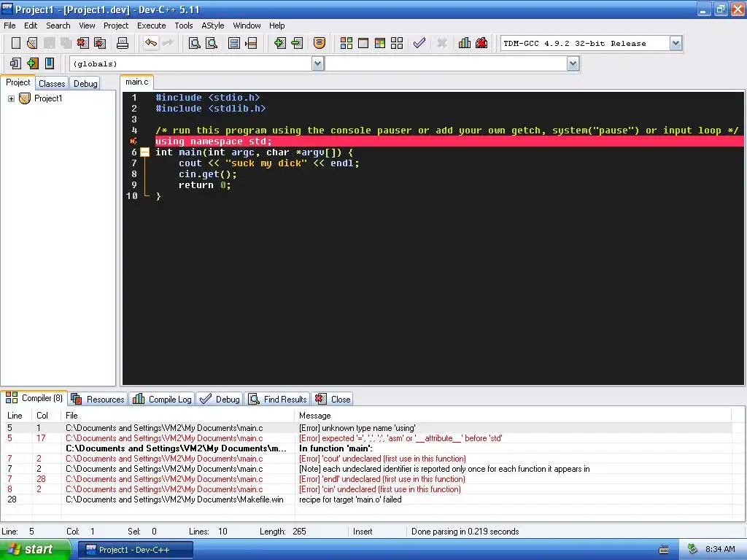Remove a file from project (green minus icon)
The height and width of the screenshot is (560, 747).
298,43
